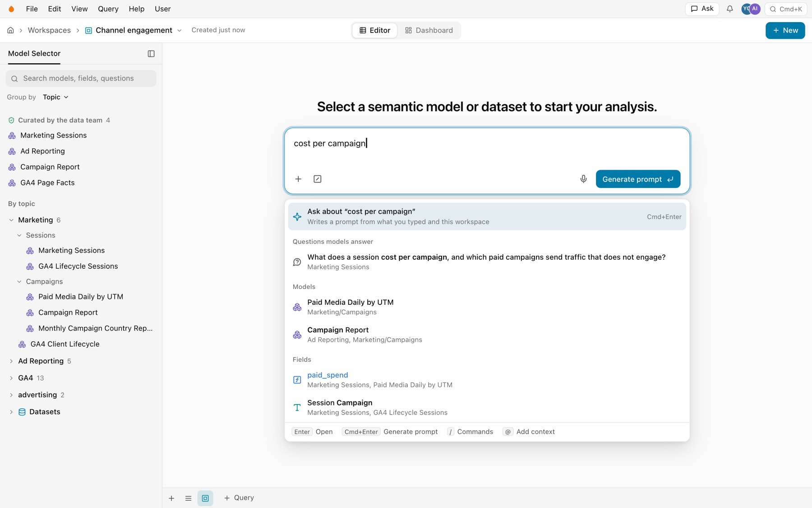Click the Datasets database icon
The width and height of the screenshot is (812, 508).
(x=22, y=412)
